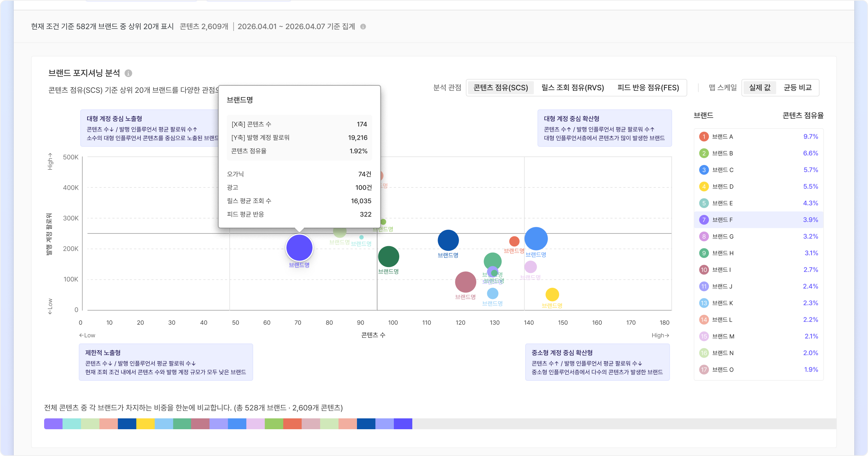The height and width of the screenshot is (456, 868).
Task: Switch the map scale to 균등 비교
Action: (x=797, y=88)
